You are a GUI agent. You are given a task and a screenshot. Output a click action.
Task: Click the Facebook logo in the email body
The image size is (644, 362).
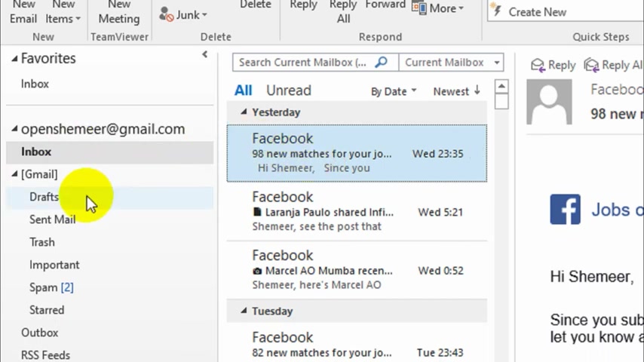click(565, 209)
